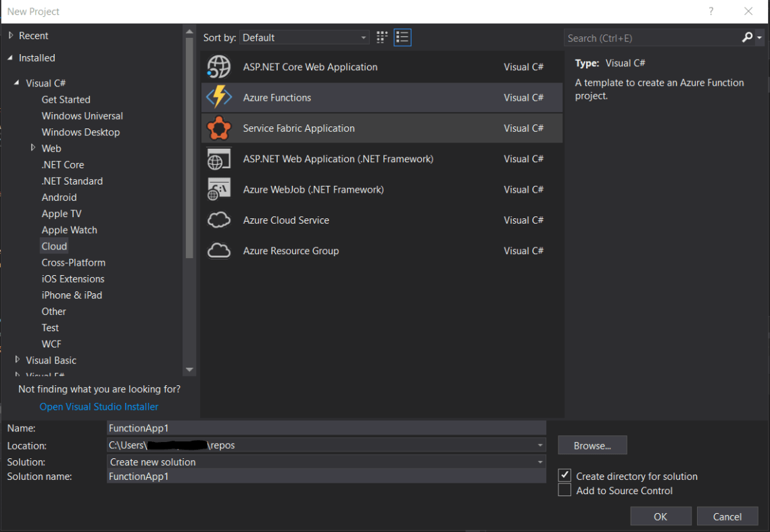Click the search magnifier icon
This screenshot has height=532, width=770.
[x=747, y=37]
